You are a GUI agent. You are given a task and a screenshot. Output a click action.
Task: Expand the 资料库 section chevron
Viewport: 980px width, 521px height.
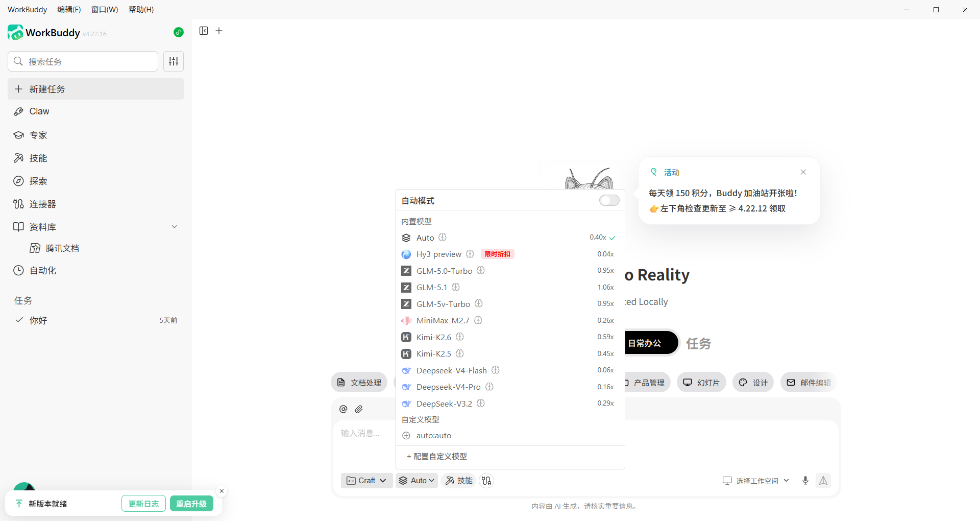coord(175,227)
